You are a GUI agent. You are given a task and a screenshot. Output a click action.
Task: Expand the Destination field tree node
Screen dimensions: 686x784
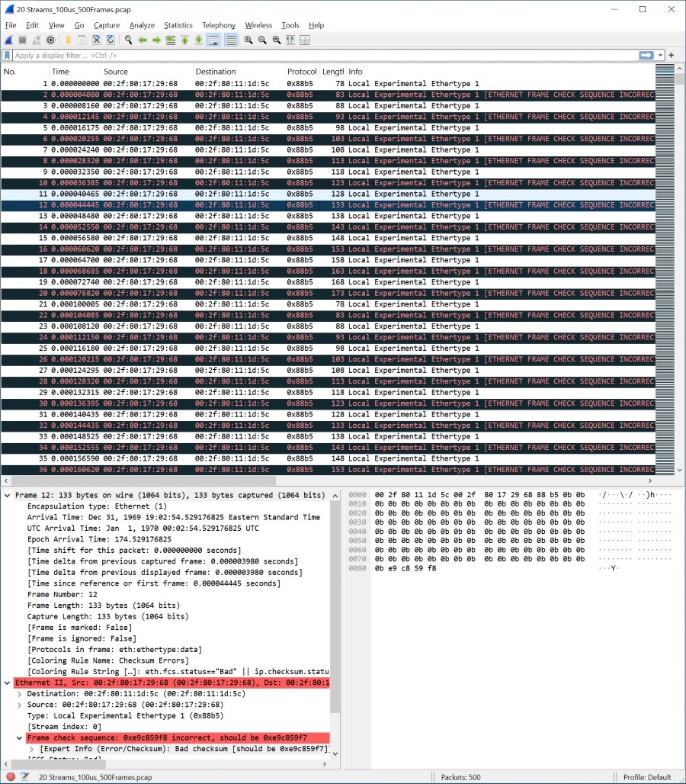pos(20,694)
